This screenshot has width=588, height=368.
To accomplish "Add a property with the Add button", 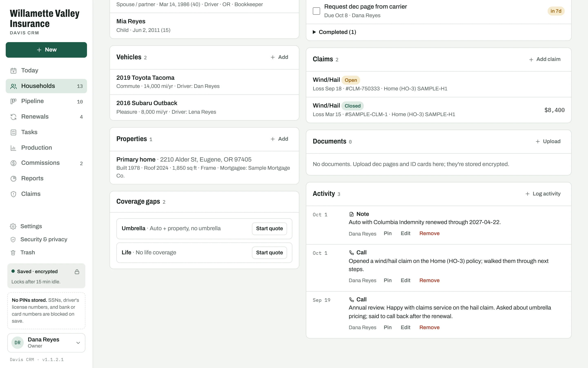I will 280,139.
